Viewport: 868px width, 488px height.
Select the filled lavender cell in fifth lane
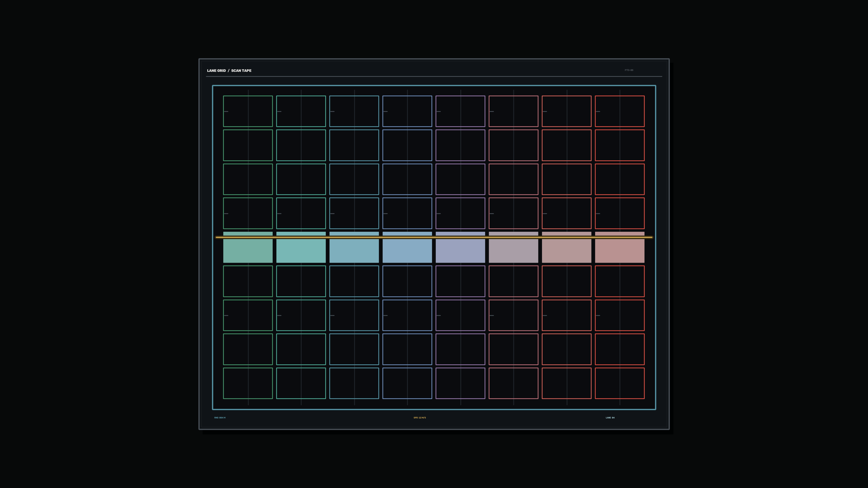460,247
